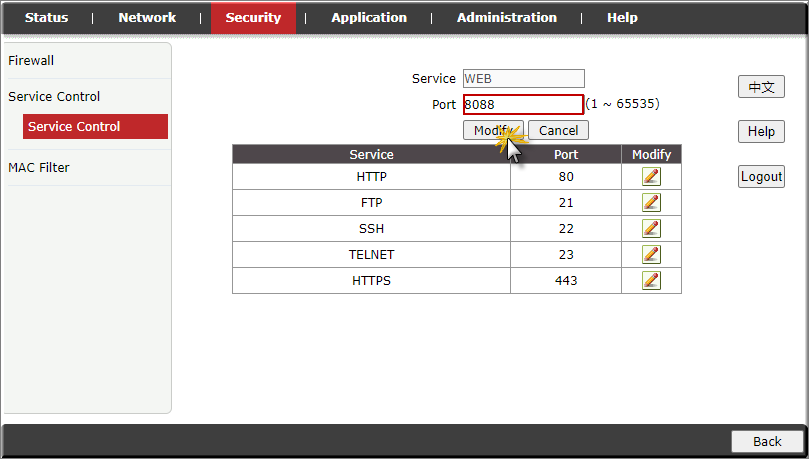Edit the SSH port entry
This screenshot has width=809, height=459.
pos(651,229)
